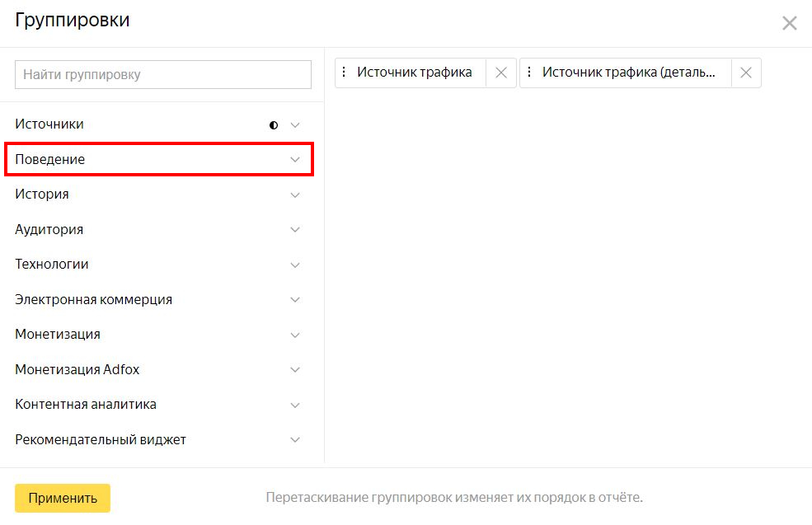This screenshot has height=525, width=812.
Task: Close the Группировки dialog
Action: click(789, 23)
